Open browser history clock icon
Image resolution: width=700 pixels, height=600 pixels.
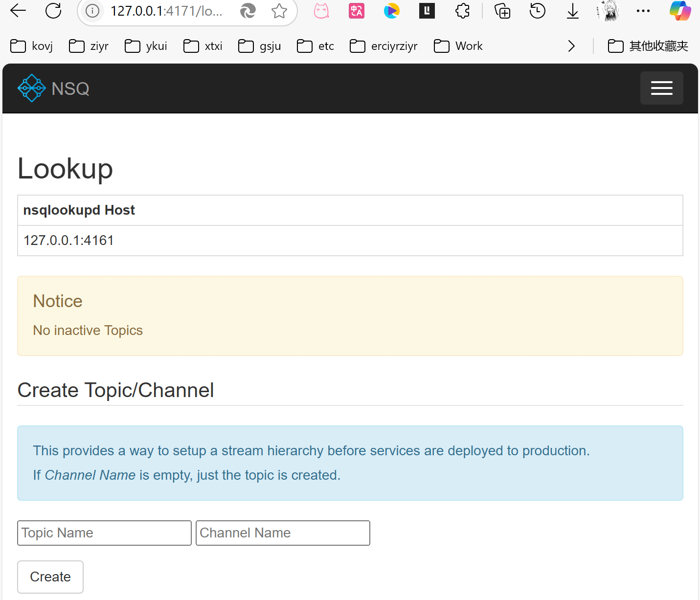[537, 11]
